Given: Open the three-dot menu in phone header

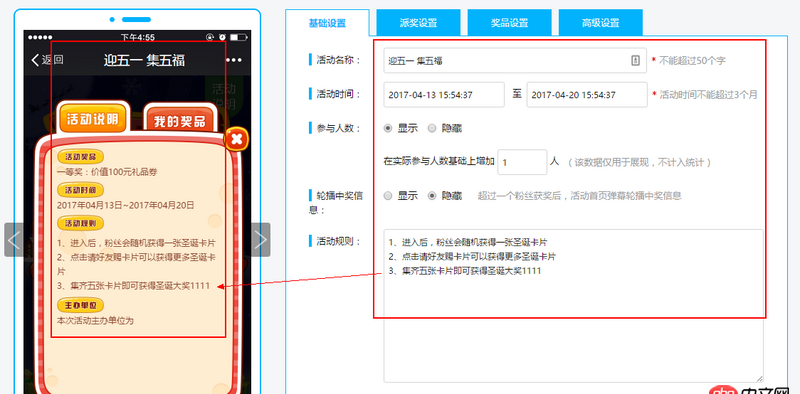Looking at the screenshot, I should click(x=234, y=60).
